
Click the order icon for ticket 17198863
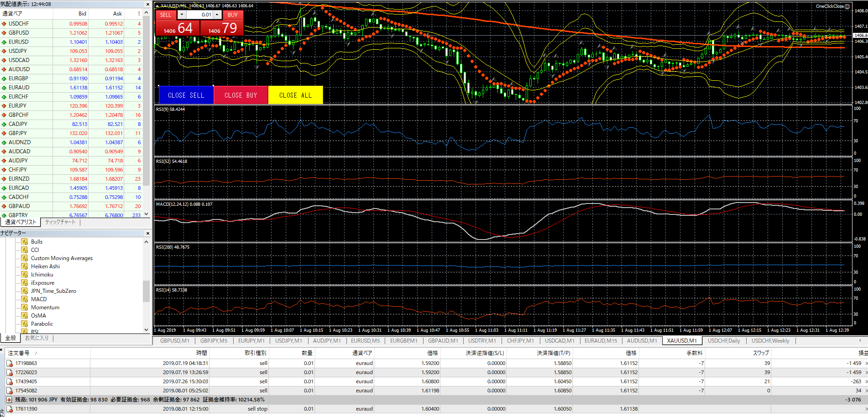tap(10, 364)
